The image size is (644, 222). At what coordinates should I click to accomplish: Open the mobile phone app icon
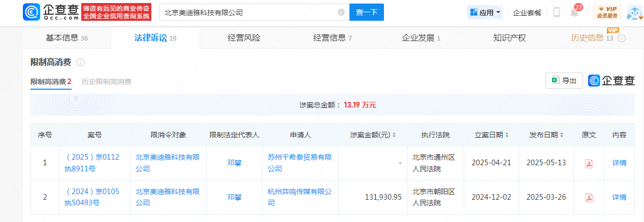[x=557, y=12]
